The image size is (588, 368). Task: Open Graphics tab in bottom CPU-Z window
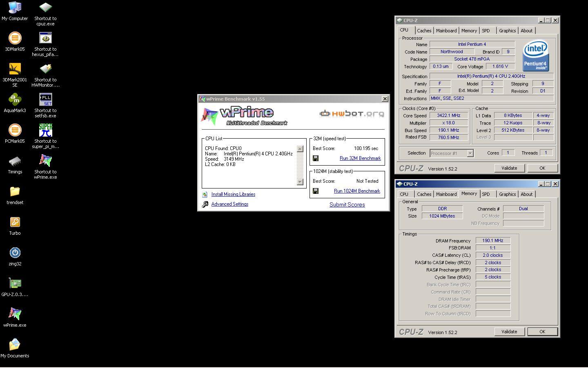point(508,194)
